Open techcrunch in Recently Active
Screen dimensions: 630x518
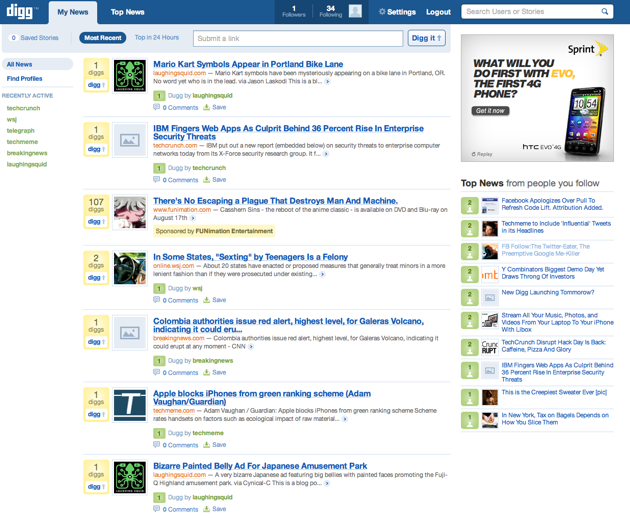click(23, 108)
